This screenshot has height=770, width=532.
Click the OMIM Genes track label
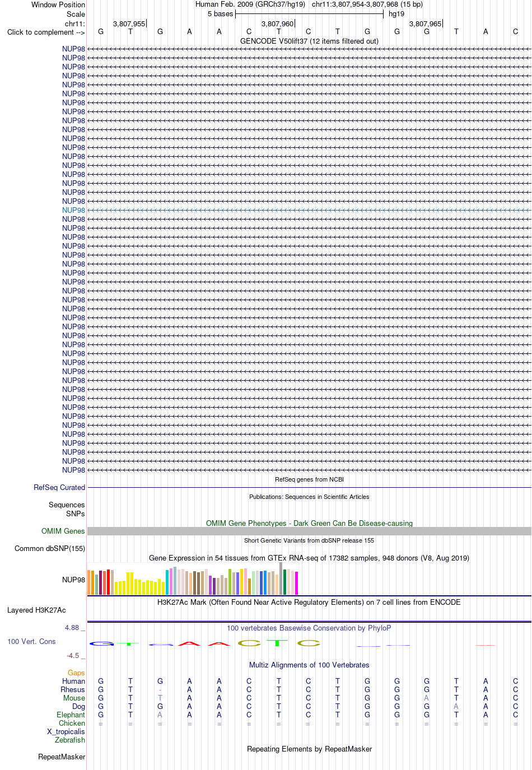63,531
